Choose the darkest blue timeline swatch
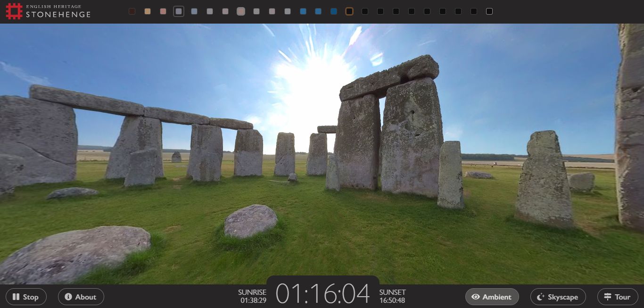The width and height of the screenshot is (644, 308). coord(334,11)
